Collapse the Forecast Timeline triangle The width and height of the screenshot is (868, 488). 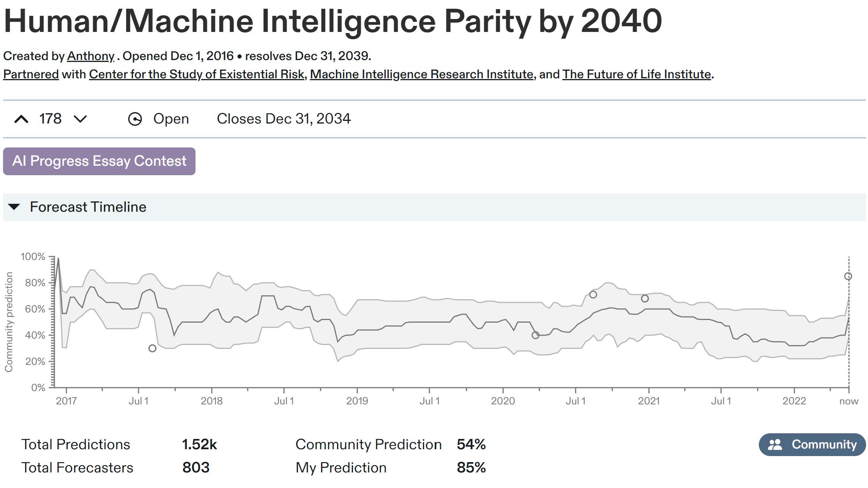click(x=14, y=207)
